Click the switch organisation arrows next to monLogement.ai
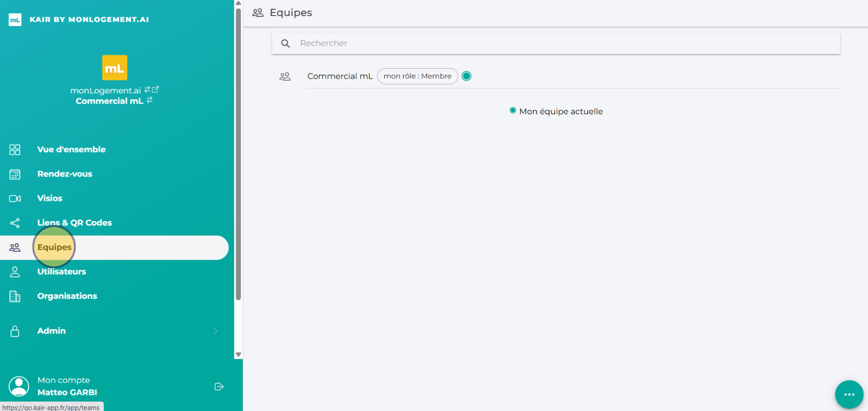The image size is (868, 411). tap(147, 90)
